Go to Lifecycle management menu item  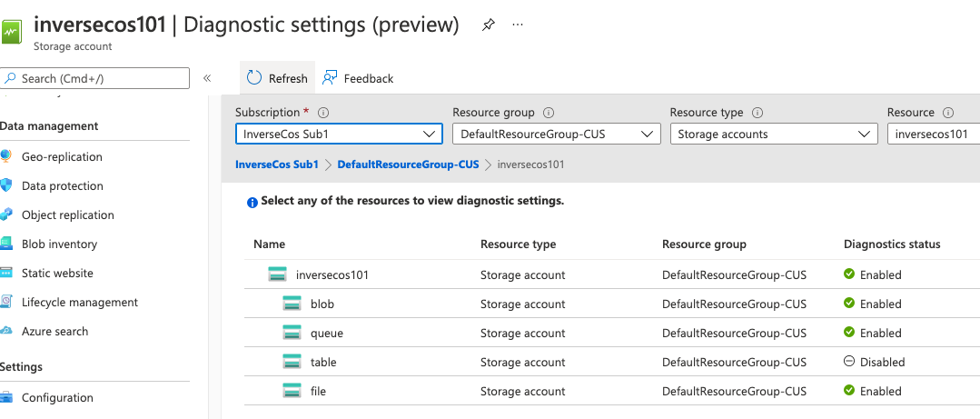pyautogui.click(x=80, y=302)
